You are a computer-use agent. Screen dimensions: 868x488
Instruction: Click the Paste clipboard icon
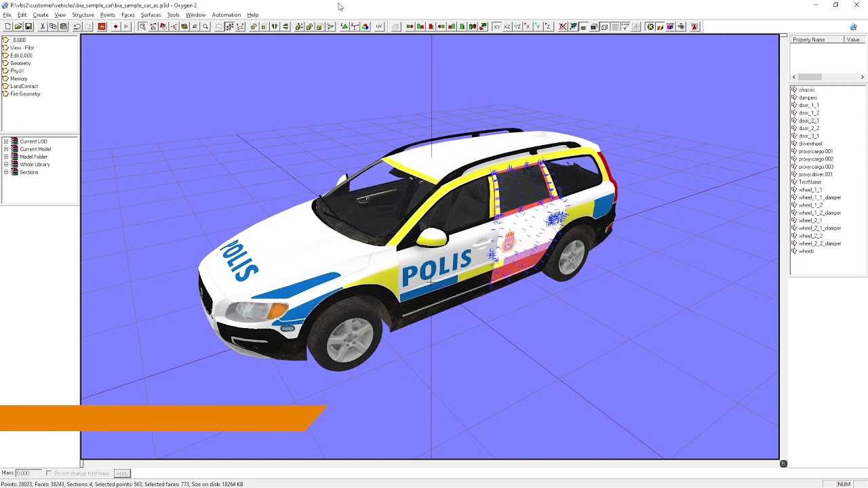click(x=64, y=26)
